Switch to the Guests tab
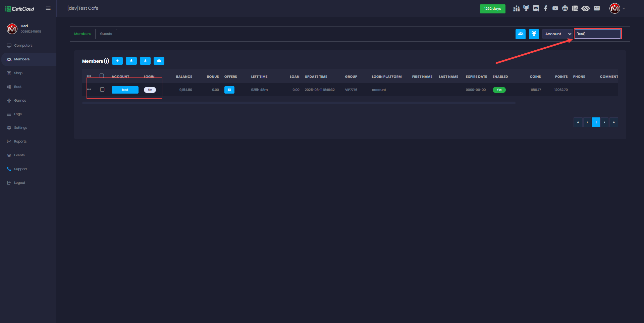 [x=106, y=34]
